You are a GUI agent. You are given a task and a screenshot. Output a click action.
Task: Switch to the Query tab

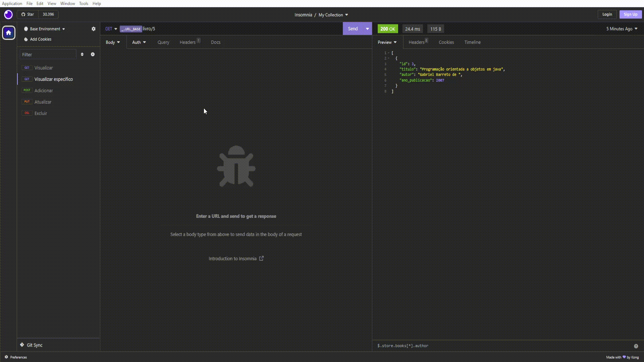tap(163, 42)
